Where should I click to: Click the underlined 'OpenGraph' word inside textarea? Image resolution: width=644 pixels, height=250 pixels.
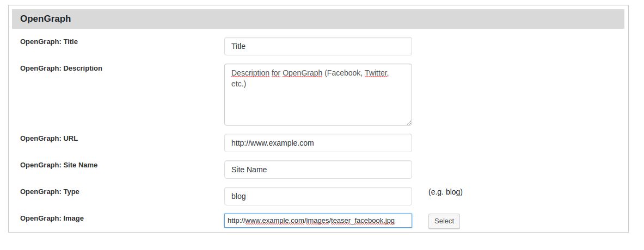(x=302, y=73)
